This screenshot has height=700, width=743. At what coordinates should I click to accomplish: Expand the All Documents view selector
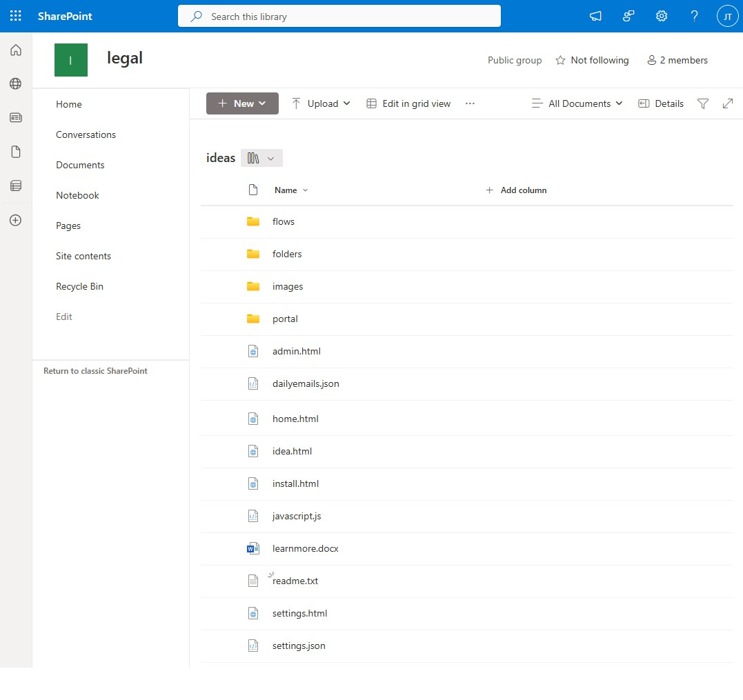point(577,103)
